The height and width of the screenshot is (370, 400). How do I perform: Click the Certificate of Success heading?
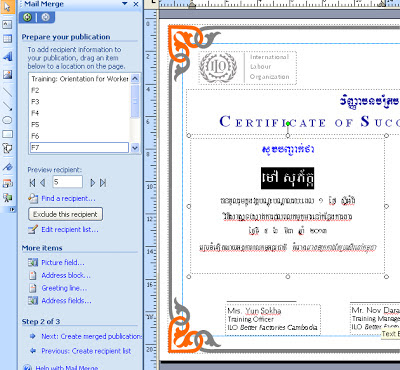click(309, 122)
